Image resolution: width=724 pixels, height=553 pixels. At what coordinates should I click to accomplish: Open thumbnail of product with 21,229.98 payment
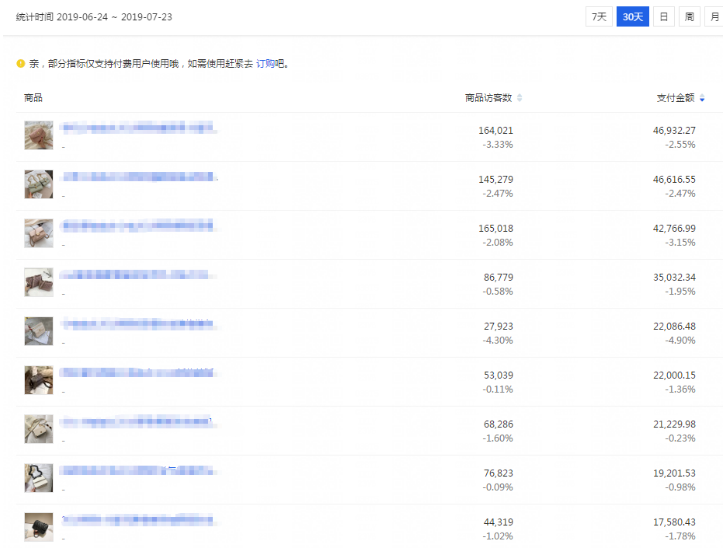[x=39, y=429]
